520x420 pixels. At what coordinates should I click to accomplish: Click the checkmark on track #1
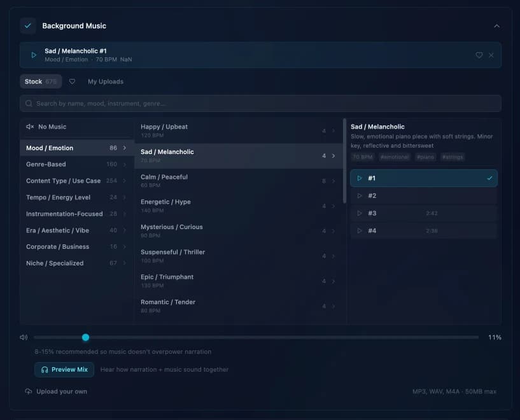489,178
